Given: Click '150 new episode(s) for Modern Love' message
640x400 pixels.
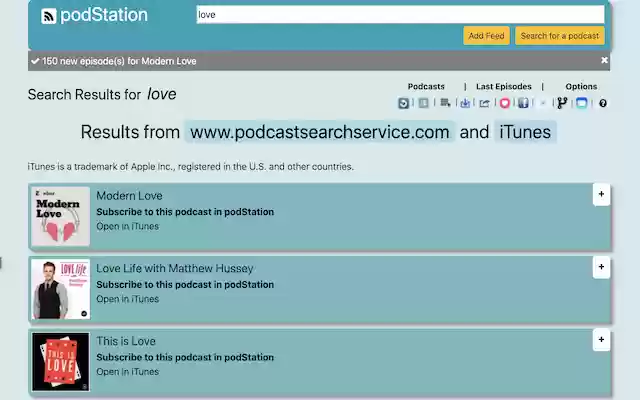Looking at the screenshot, I should [119, 61].
